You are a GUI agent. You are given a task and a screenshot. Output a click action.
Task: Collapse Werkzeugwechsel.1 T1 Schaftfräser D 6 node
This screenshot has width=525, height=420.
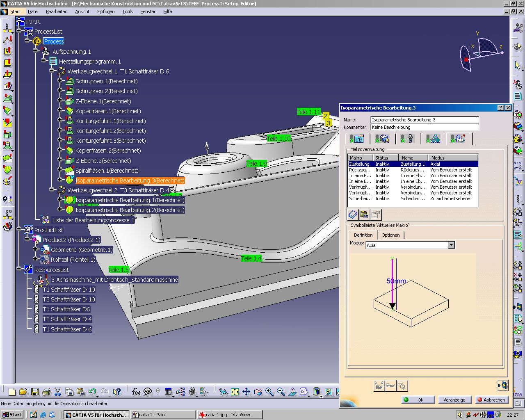click(x=52, y=71)
